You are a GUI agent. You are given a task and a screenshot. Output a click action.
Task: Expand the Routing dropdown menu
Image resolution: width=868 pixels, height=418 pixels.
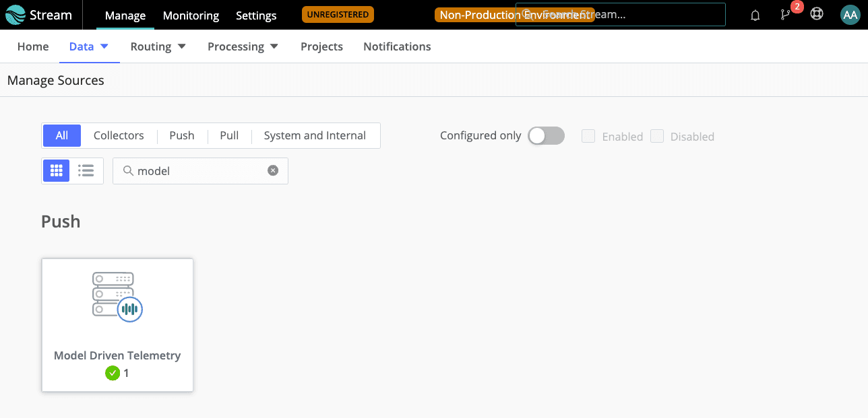pos(158,46)
